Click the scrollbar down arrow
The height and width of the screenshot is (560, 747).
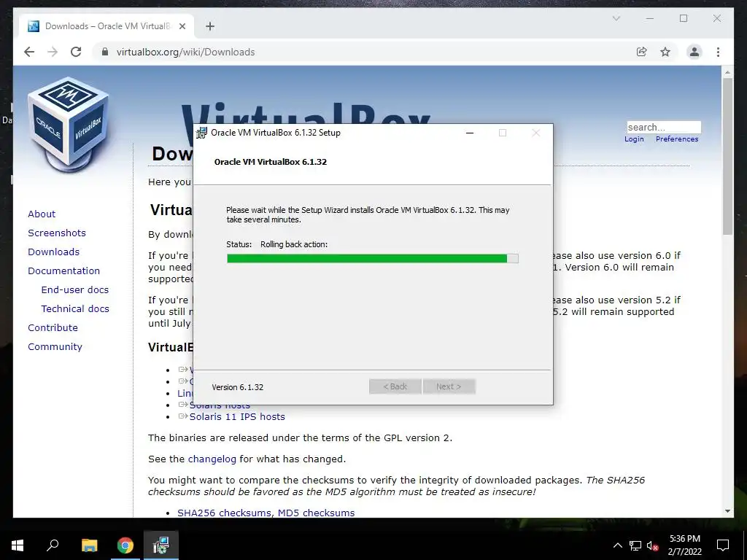[x=727, y=511]
